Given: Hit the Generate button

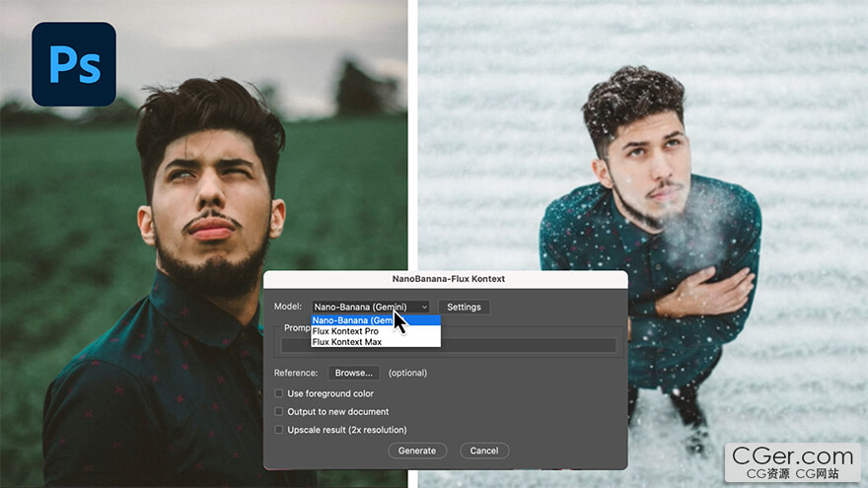Looking at the screenshot, I should (417, 451).
